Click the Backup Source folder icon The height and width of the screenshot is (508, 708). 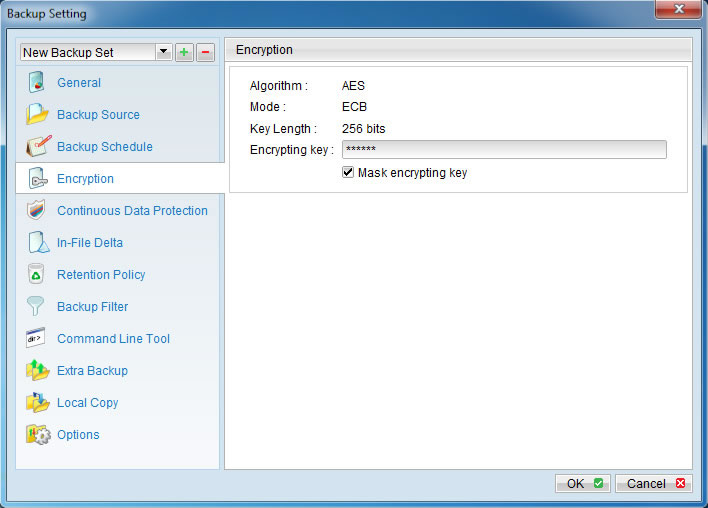click(37, 114)
